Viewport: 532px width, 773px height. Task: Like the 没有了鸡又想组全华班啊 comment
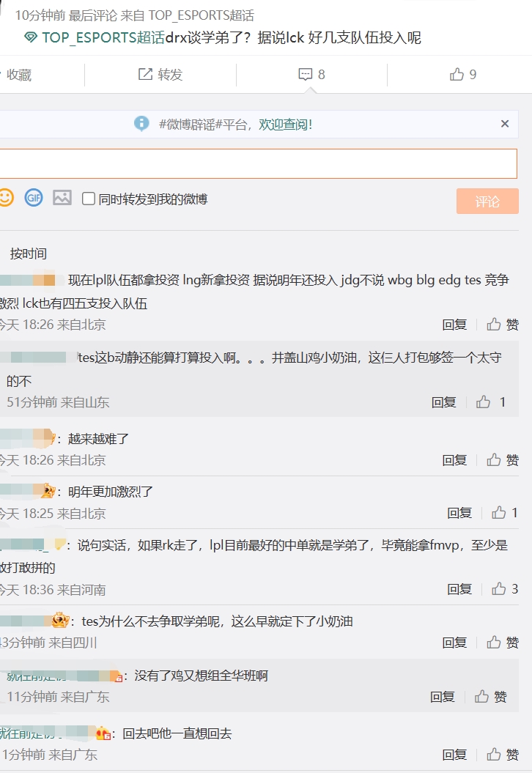pyautogui.click(x=490, y=697)
